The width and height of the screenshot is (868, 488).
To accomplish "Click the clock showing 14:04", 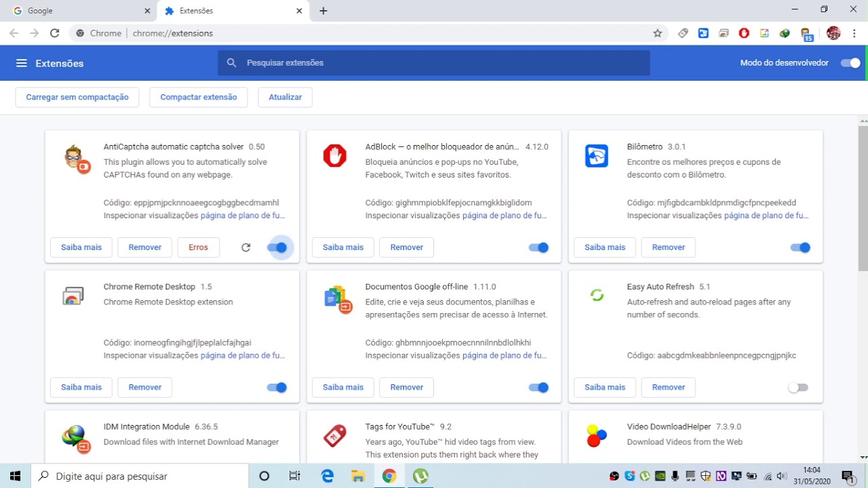I will click(812, 470).
